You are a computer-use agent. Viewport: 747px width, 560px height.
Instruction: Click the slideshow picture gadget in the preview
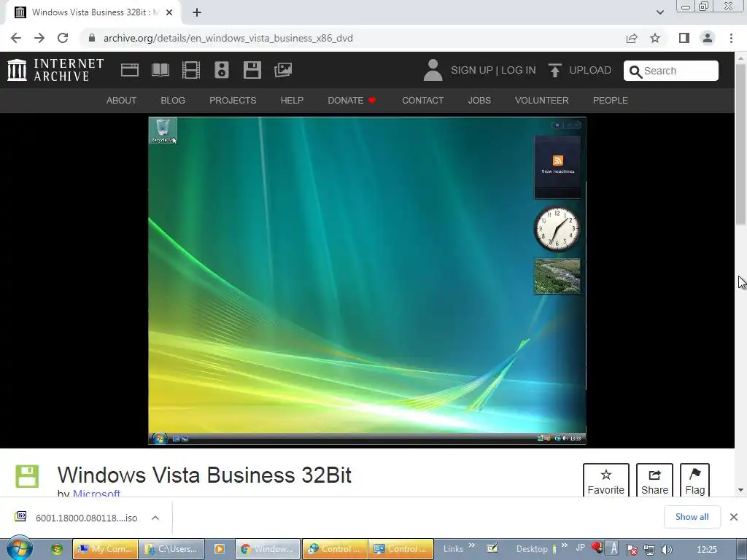point(557,276)
